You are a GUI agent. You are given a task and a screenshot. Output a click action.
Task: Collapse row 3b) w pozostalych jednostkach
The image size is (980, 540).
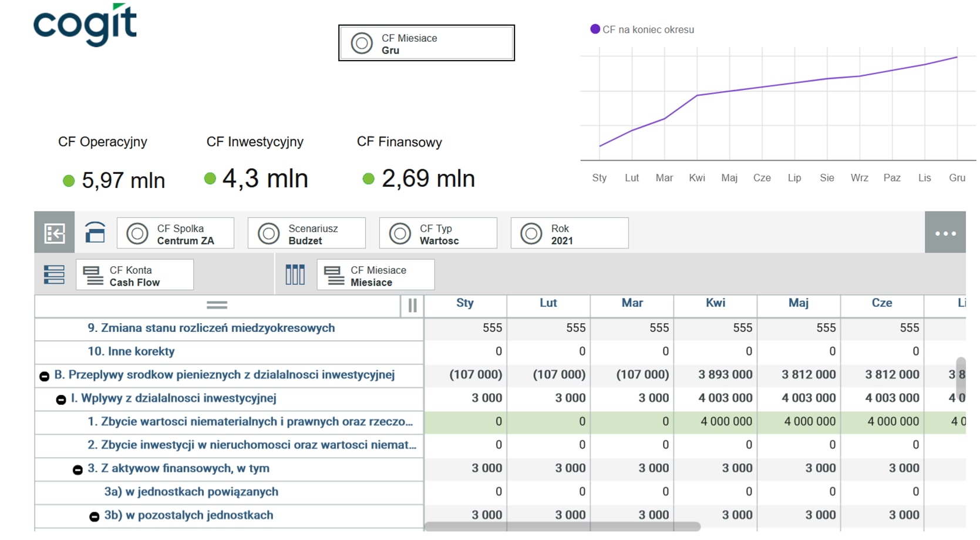pyautogui.click(x=94, y=517)
